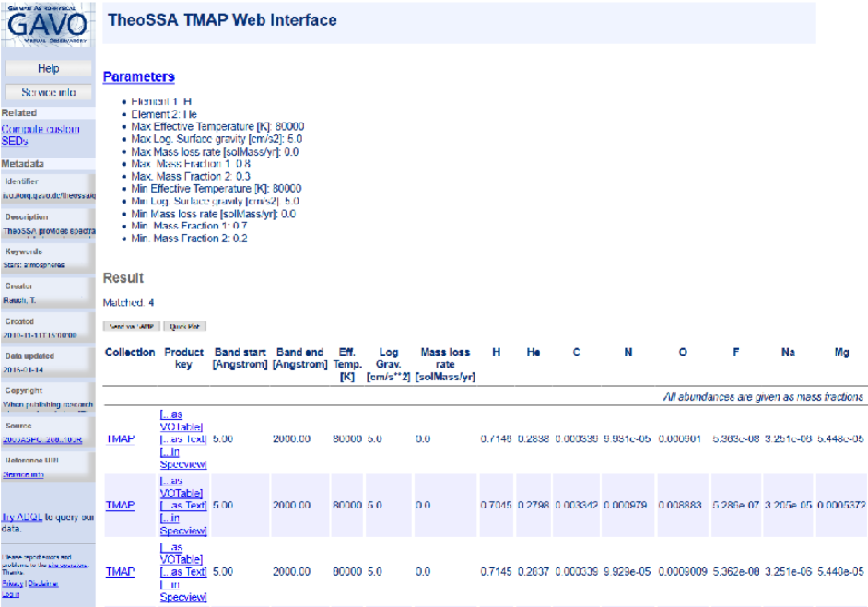Click the Log in link
This screenshot has width=868, height=607.
click(x=10, y=593)
